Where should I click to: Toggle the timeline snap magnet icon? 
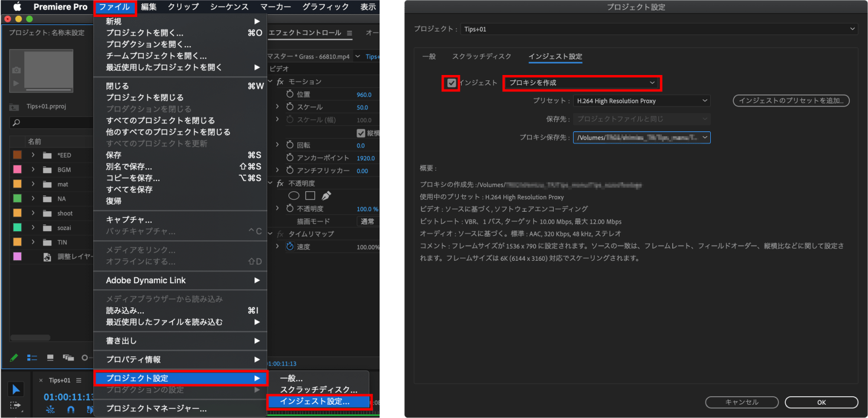pyautogui.click(x=70, y=410)
